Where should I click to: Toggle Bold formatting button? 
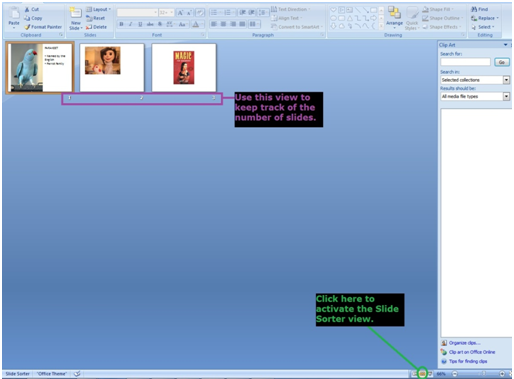pos(121,24)
